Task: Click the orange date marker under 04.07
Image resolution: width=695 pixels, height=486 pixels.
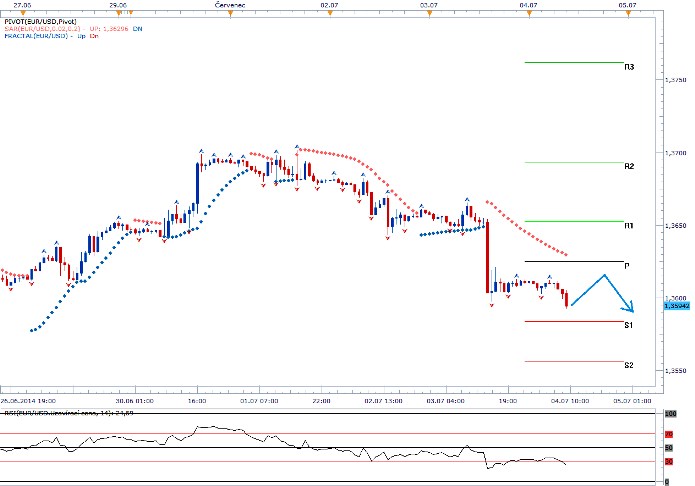Action: tap(527, 13)
